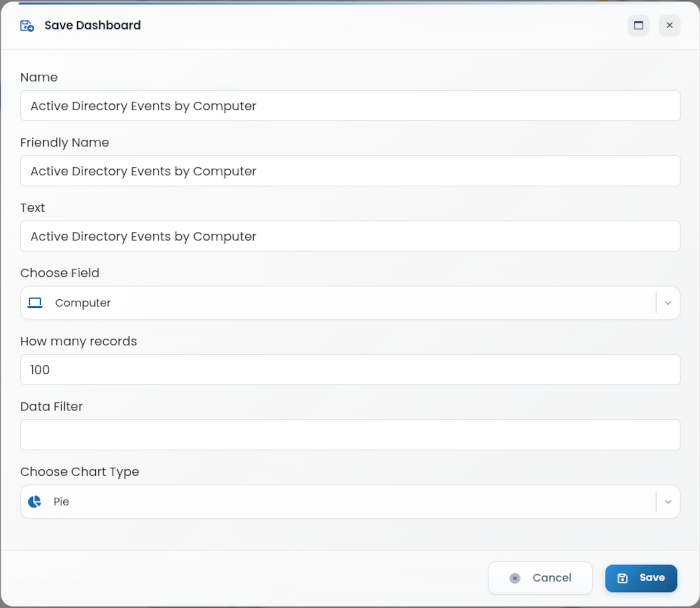Click the Save Dashboard title text
Viewport: 700px width, 608px height.
tap(92, 25)
